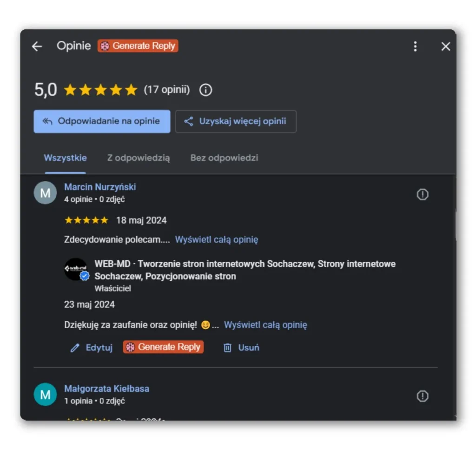
Task: Report Marcin Nurzyński's review via flag icon
Action: point(422,194)
